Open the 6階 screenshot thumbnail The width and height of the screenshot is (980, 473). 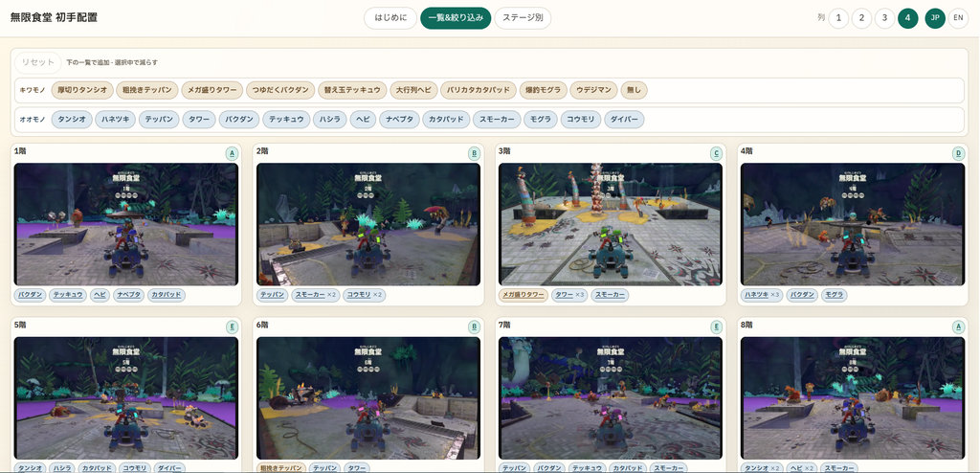click(368, 398)
